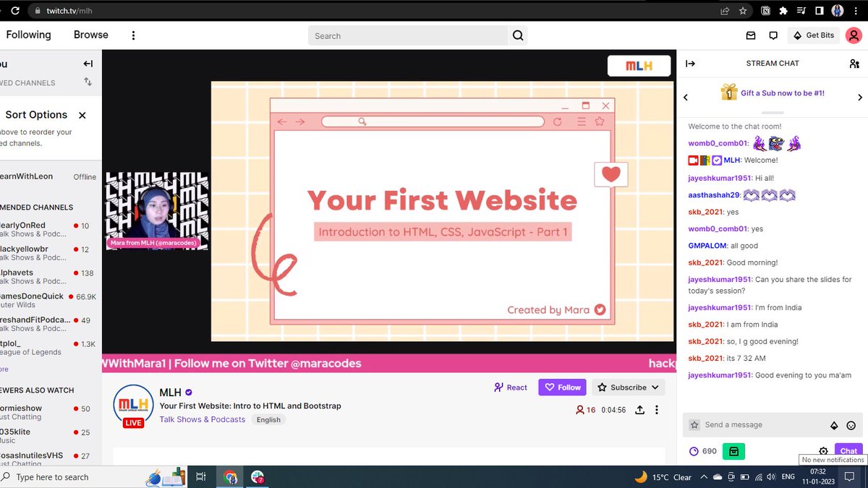Open the Talk Shows & Podcasts category link

pyautogui.click(x=203, y=419)
